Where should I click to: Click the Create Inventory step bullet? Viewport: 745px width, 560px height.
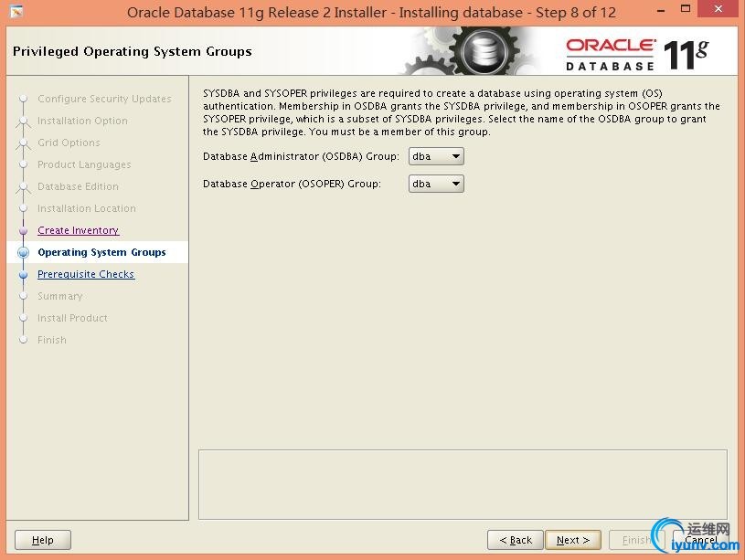point(23,231)
